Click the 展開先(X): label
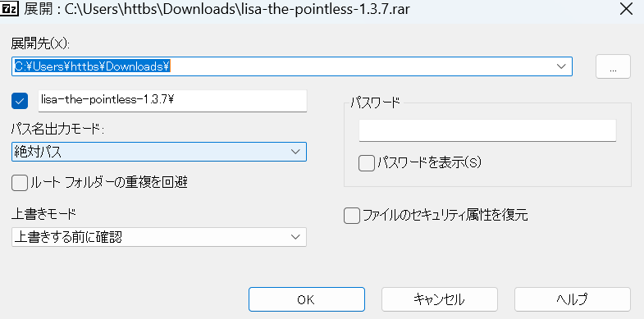The image size is (644, 319). [x=41, y=43]
